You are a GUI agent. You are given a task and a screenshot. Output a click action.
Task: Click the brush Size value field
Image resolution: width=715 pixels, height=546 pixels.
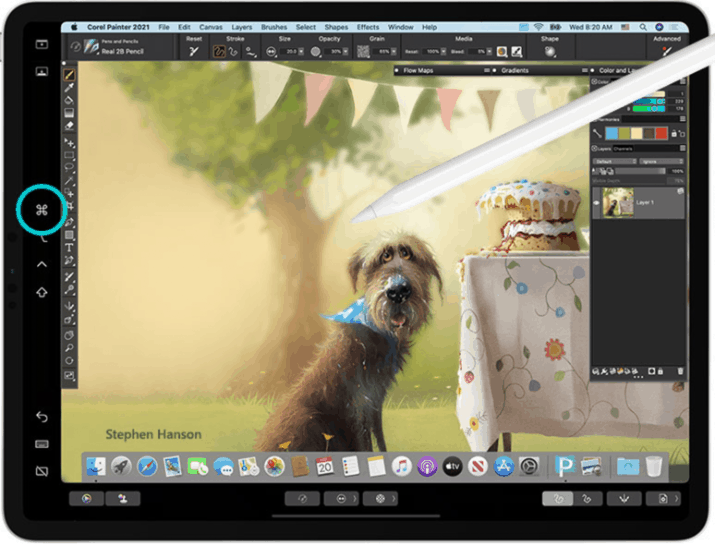[x=291, y=52]
